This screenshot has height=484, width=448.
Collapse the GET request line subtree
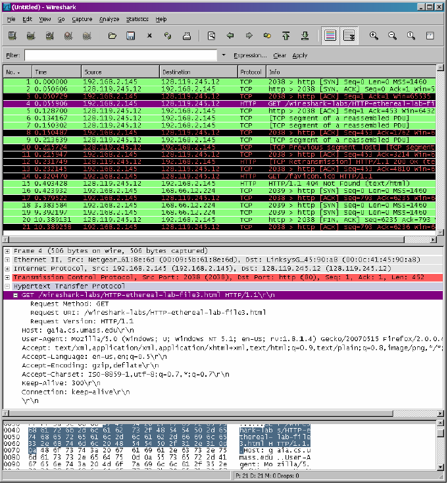[15, 296]
